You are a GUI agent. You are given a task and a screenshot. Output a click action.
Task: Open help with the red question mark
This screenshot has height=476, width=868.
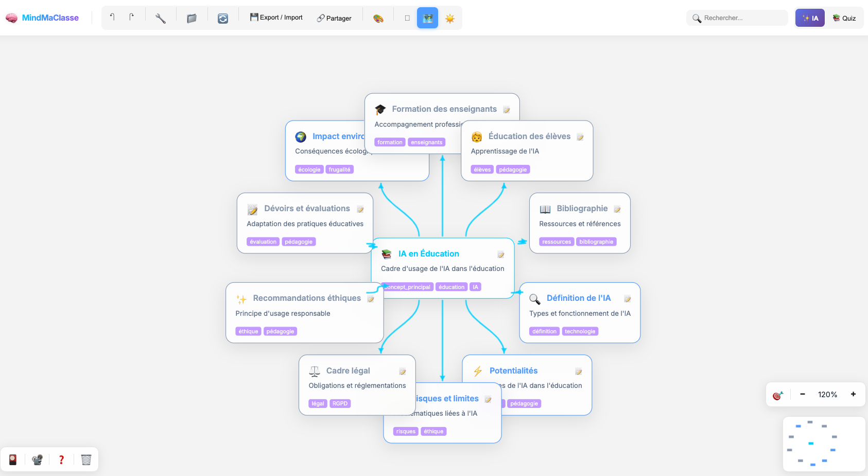coord(61,460)
